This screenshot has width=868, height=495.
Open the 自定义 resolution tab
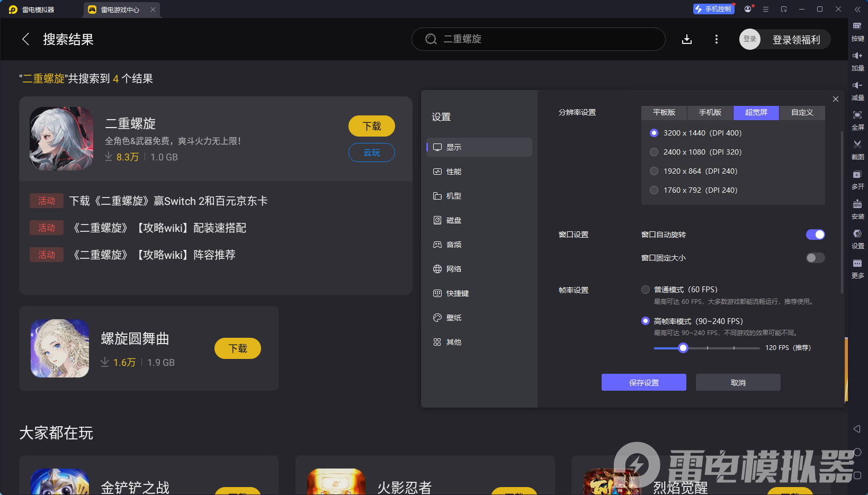click(802, 113)
